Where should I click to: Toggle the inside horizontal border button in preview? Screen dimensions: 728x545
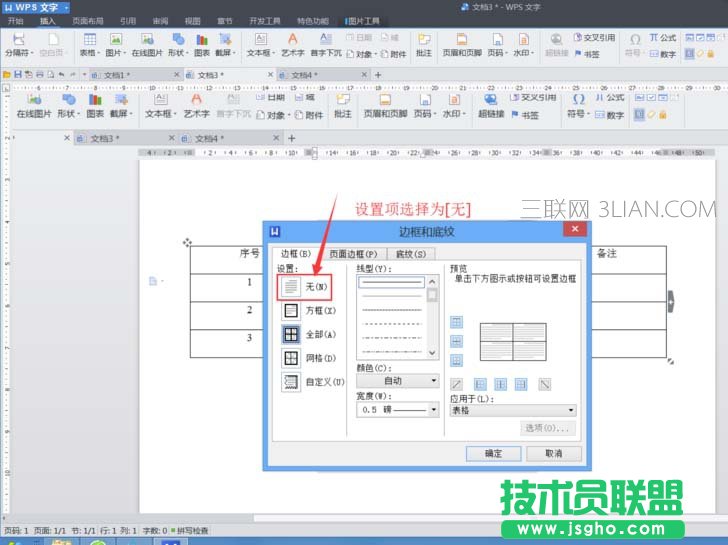pos(456,341)
